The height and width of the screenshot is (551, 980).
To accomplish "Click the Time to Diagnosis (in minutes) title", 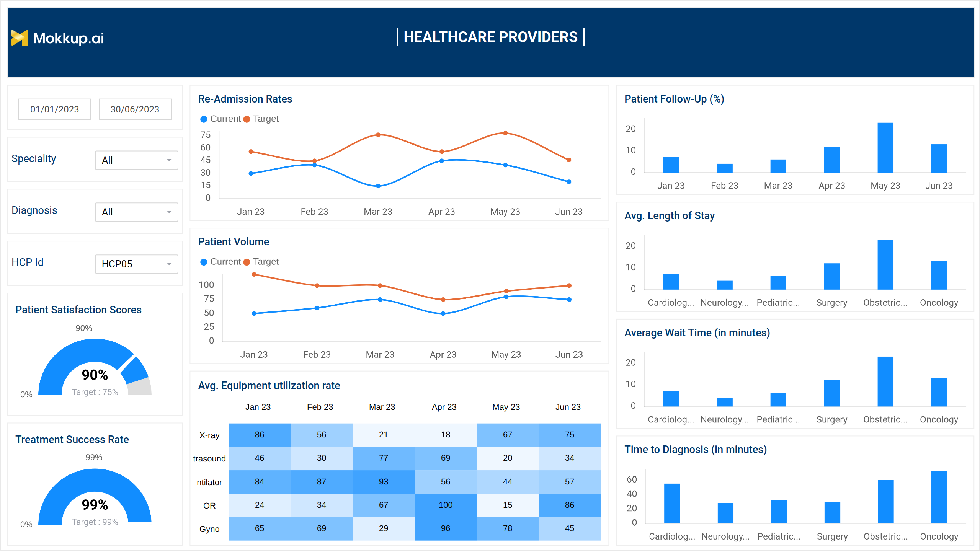I will pos(696,450).
